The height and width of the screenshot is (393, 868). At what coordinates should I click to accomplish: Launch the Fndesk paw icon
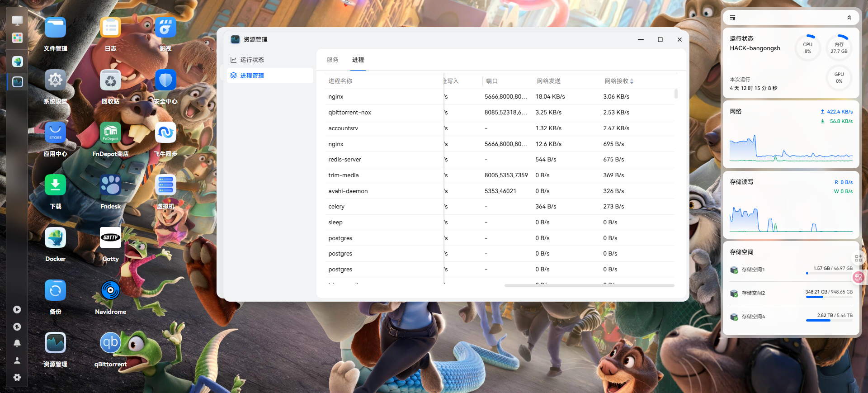pos(110,185)
